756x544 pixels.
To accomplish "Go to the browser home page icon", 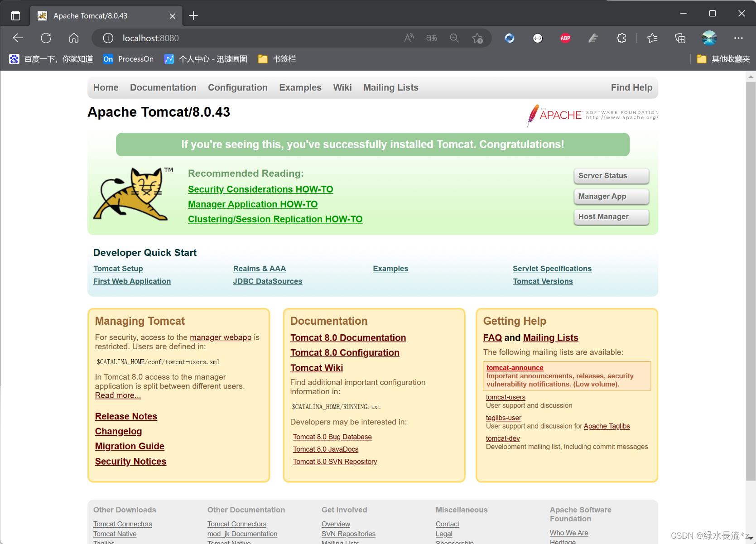I will pos(74,38).
